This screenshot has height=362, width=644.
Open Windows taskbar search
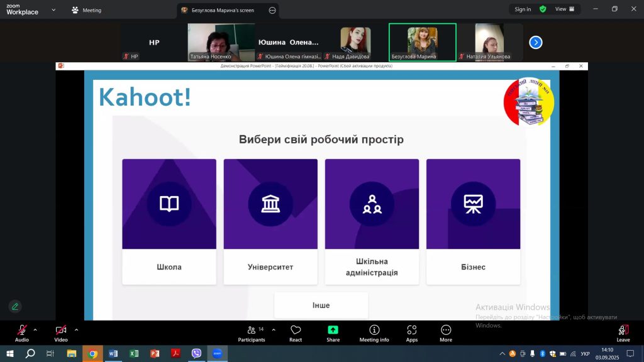point(30,353)
